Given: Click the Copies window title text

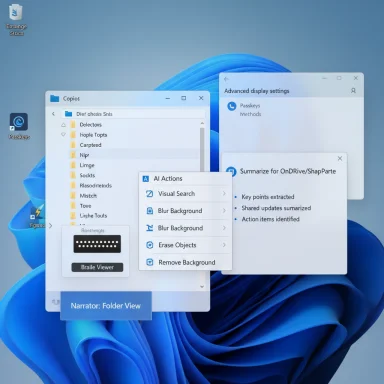Looking at the screenshot, I should [71, 99].
